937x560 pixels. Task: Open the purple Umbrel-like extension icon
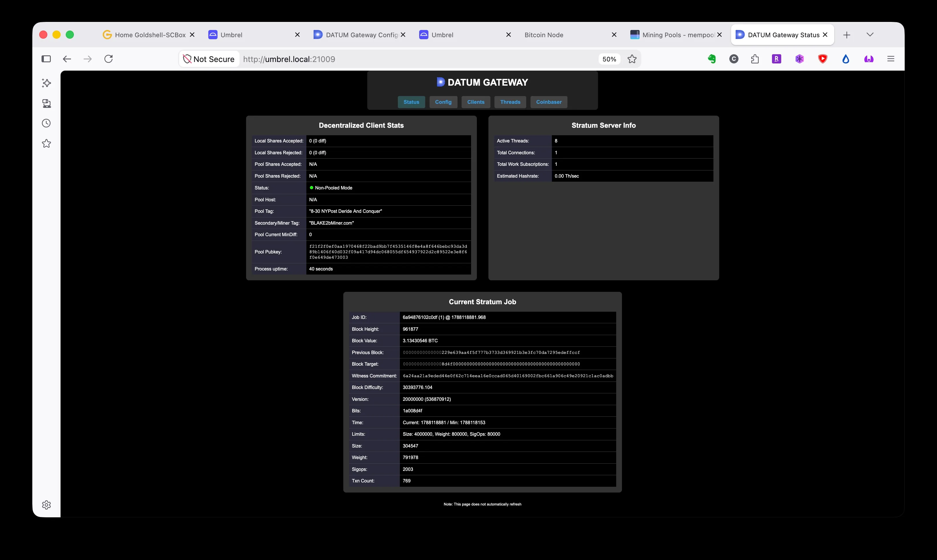coord(869,59)
